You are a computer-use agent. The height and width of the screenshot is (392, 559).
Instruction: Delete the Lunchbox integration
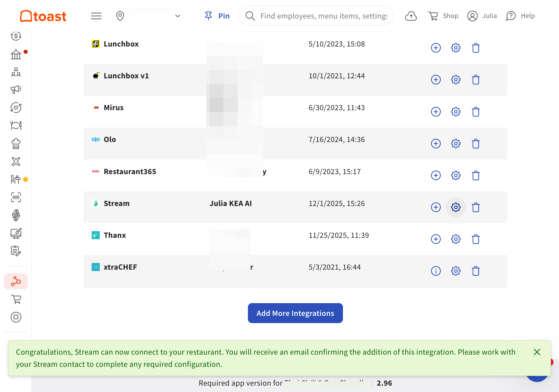476,48
